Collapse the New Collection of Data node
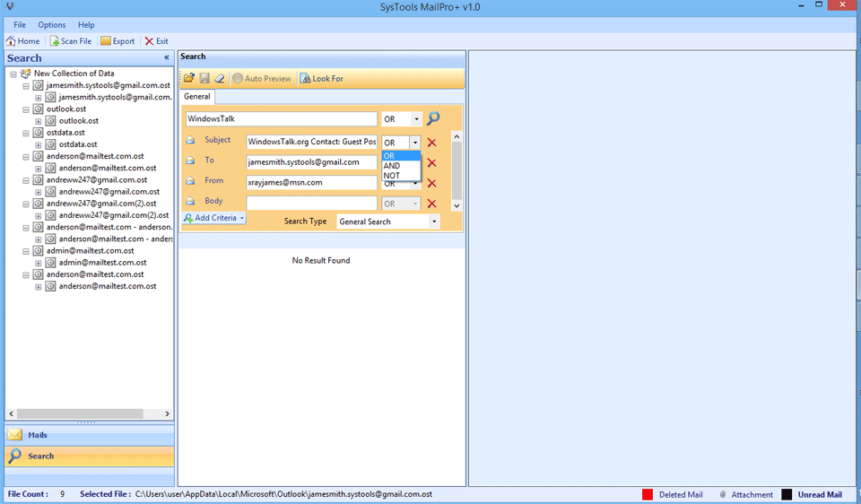The image size is (861, 504). [13, 74]
